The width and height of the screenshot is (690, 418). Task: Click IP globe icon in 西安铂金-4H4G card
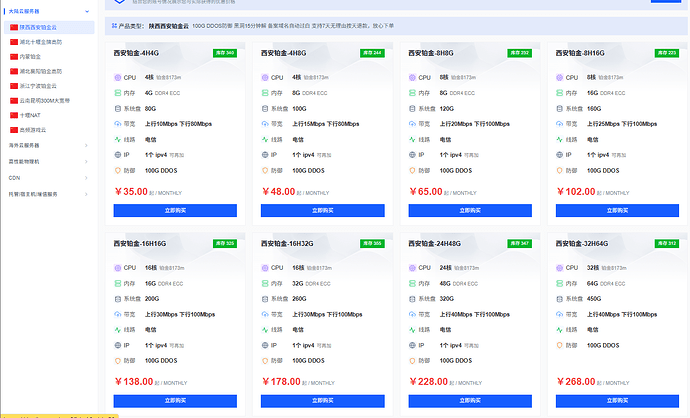(x=117, y=155)
